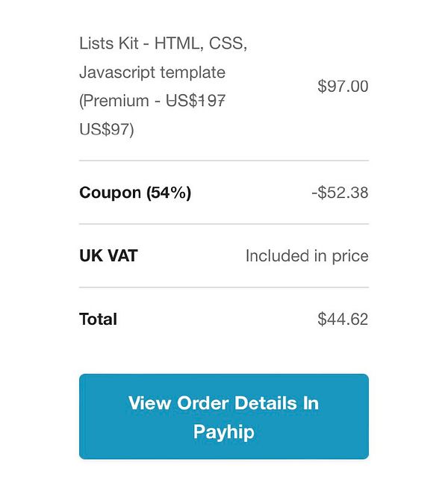448x483 pixels.
Task: Click the $97.00 item price
Action: click(343, 86)
